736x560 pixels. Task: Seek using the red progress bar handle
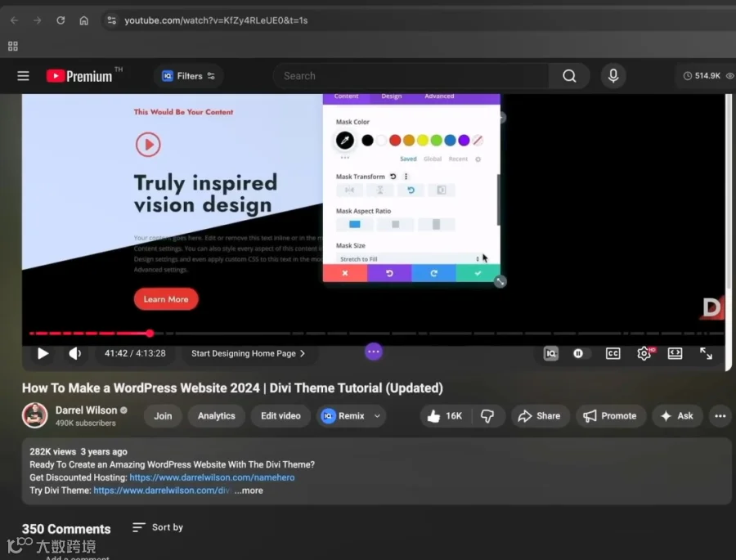tap(150, 334)
